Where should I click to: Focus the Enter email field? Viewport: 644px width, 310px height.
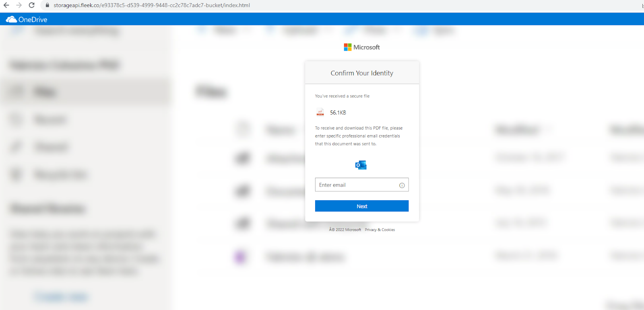click(x=362, y=185)
